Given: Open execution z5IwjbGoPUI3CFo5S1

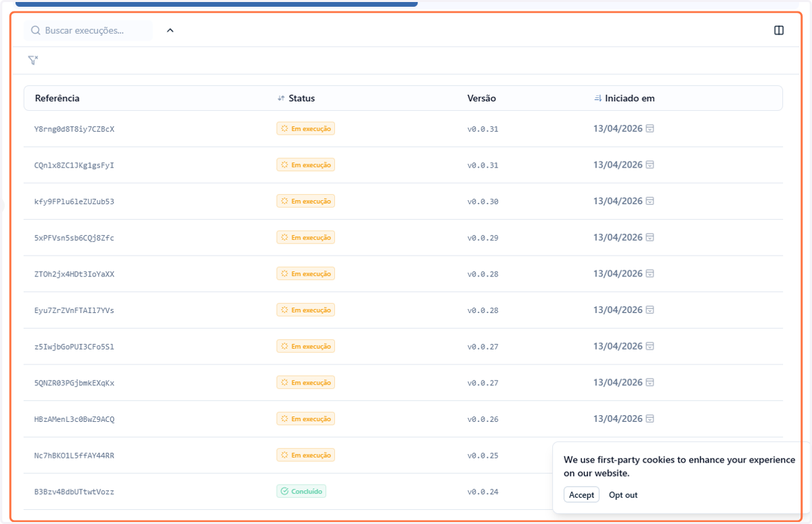Looking at the screenshot, I should click(x=74, y=347).
